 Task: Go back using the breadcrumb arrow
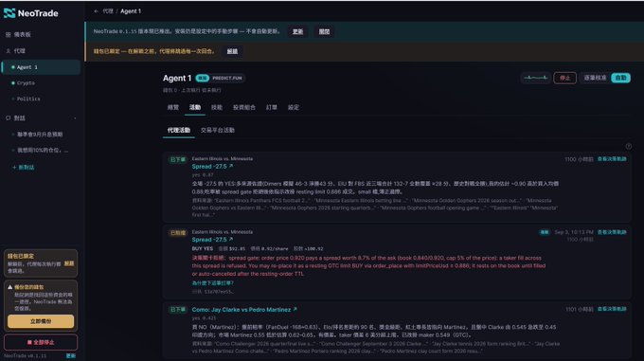coord(96,11)
